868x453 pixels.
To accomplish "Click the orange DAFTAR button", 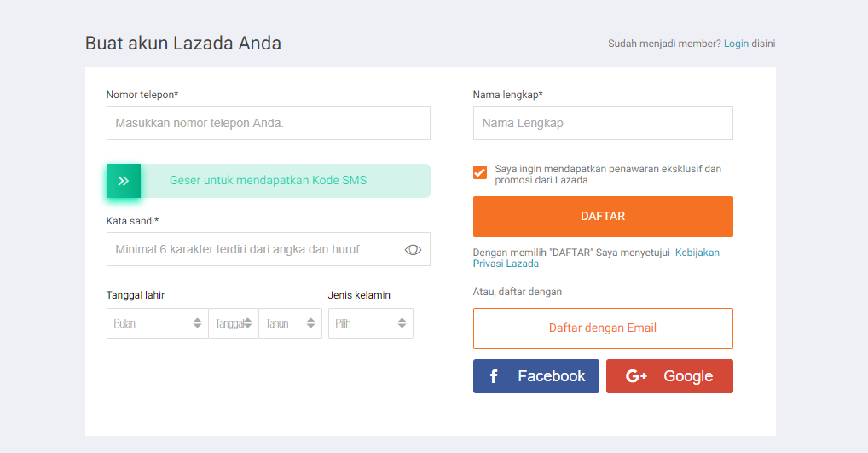I will [x=603, y=217].
